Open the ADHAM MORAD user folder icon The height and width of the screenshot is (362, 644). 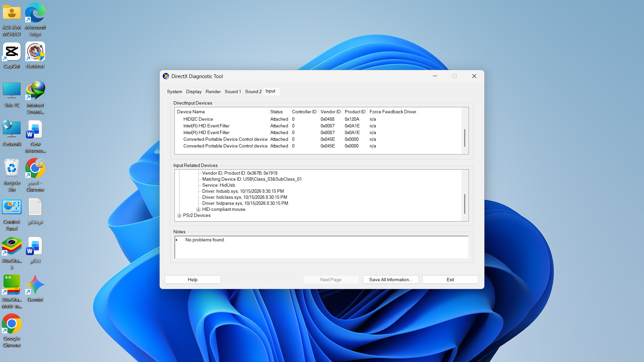click(x=12, y=19)
